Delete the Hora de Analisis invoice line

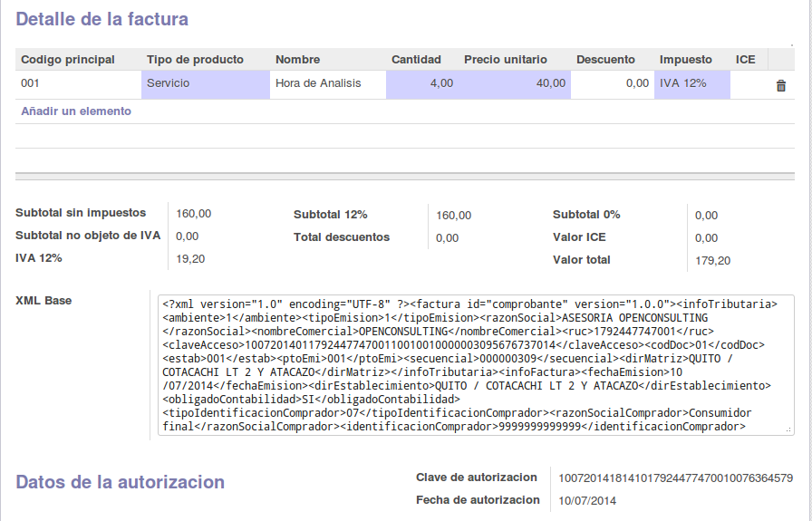pyautogui.click(x=780, y=85)
